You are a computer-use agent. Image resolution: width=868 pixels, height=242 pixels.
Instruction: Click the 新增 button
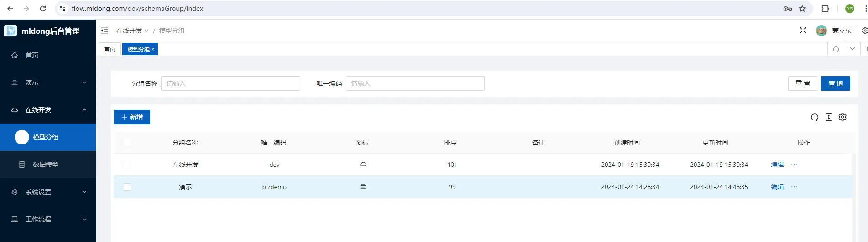pos(132,117)
